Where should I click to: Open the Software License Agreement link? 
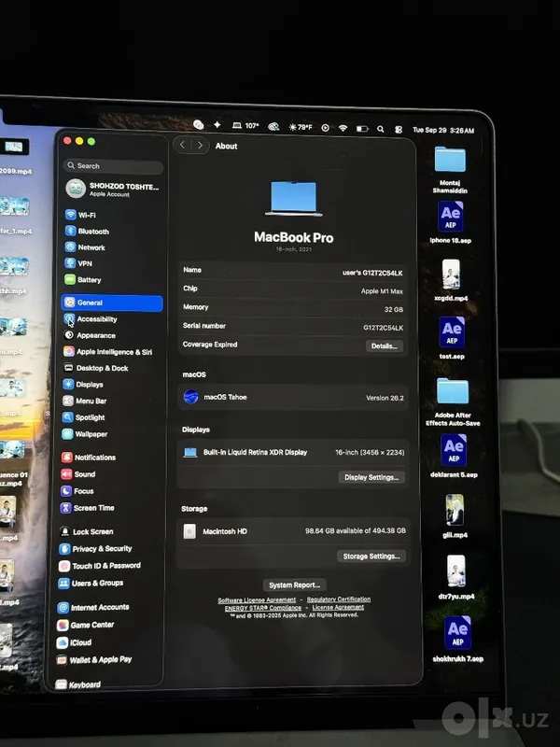[257, 599]
